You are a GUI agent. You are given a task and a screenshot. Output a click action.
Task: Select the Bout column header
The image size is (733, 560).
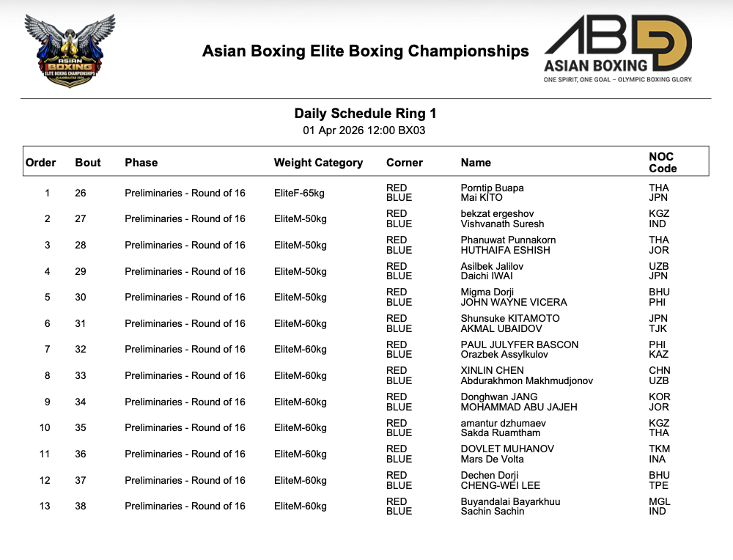(x=88, y=163)
